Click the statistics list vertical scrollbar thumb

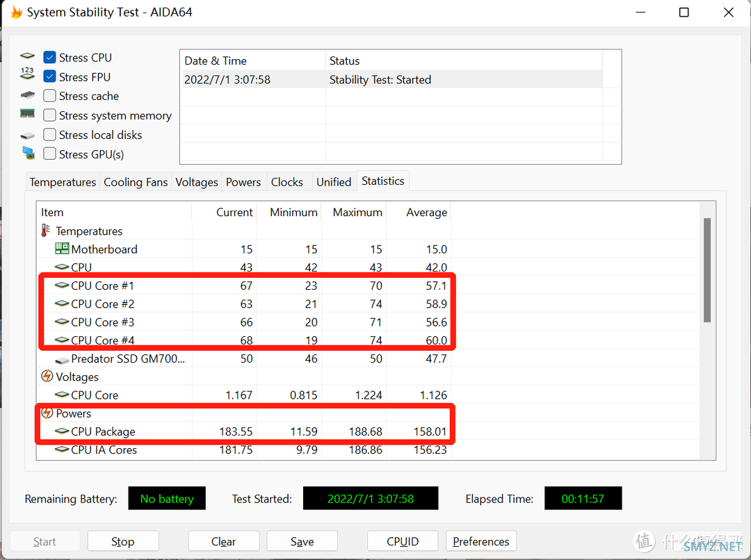[707, 270]
